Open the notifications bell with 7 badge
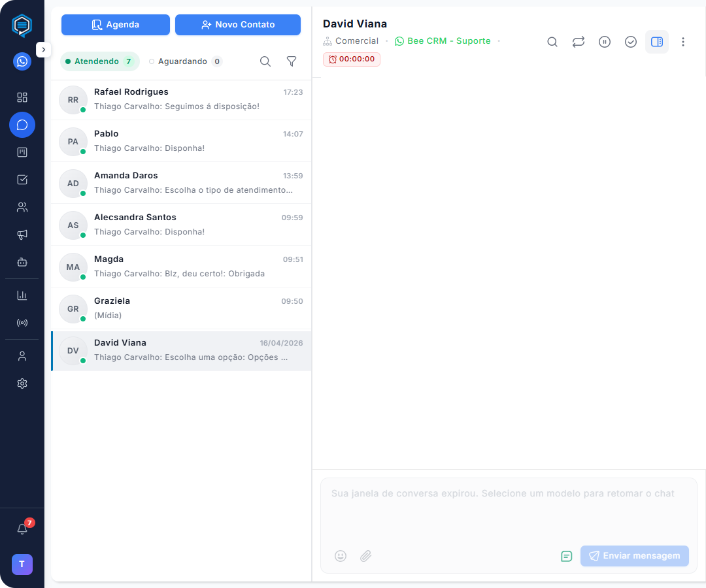 pyautogui.click(x=22, y=529)
